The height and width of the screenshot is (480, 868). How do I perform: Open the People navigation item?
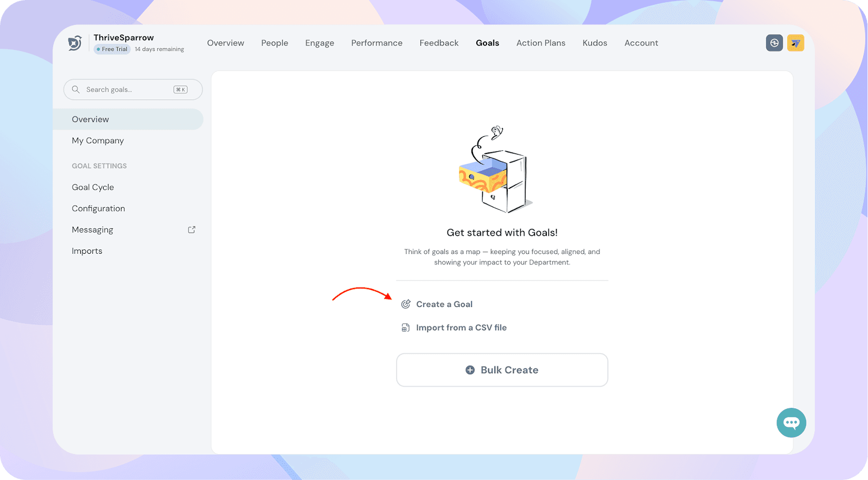pos(275,43)
